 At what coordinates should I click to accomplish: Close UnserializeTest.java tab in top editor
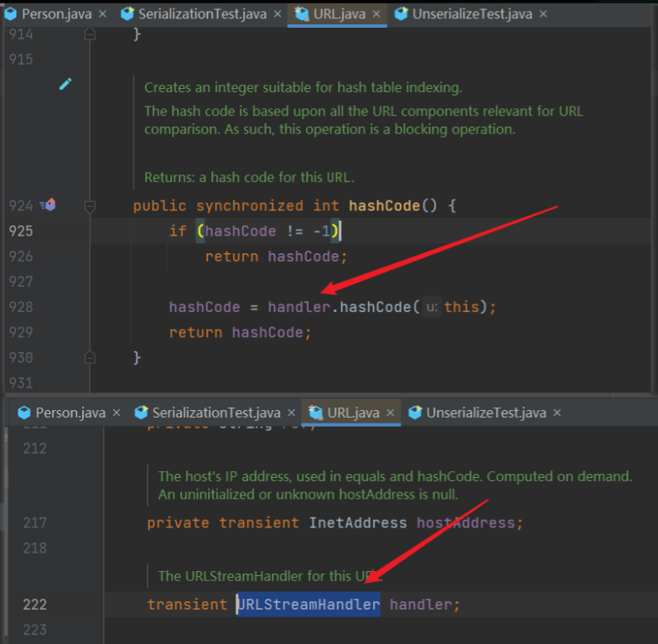(543, 14)
